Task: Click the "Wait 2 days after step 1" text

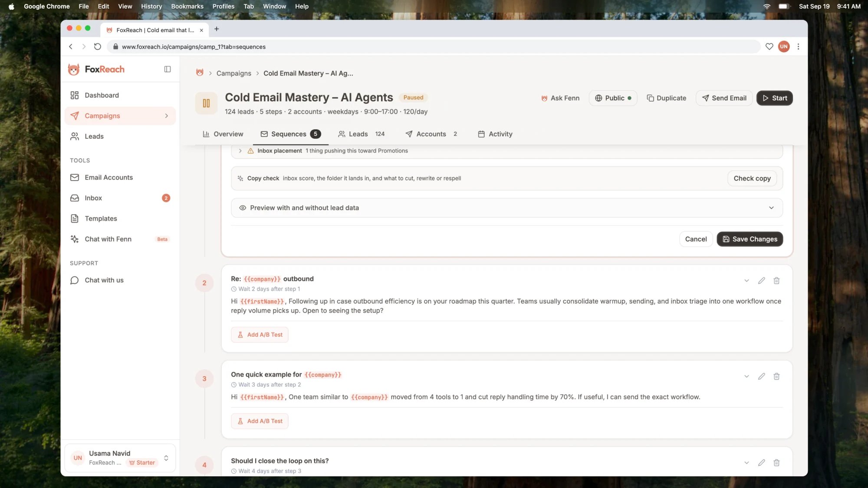Action: [269, 289]
